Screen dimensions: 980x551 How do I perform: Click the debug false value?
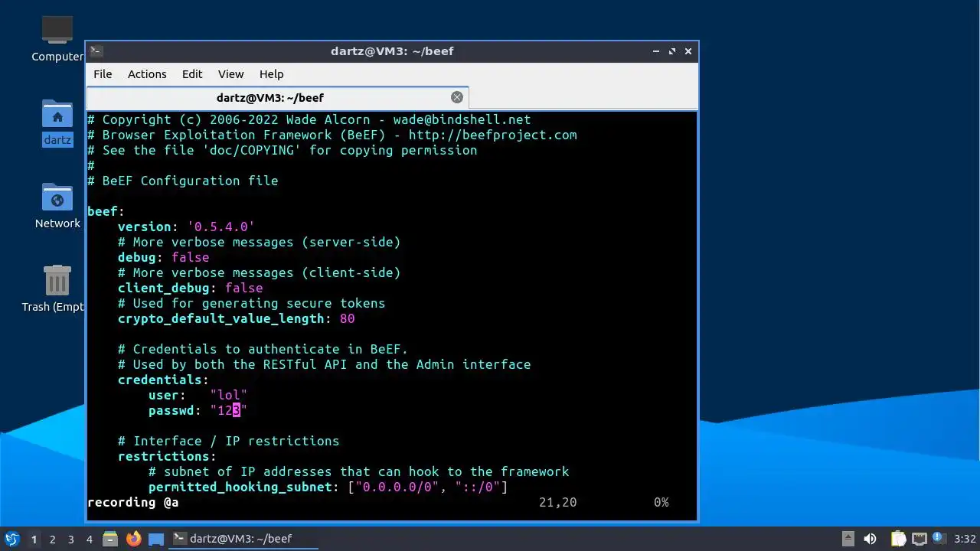click(190, 257)
